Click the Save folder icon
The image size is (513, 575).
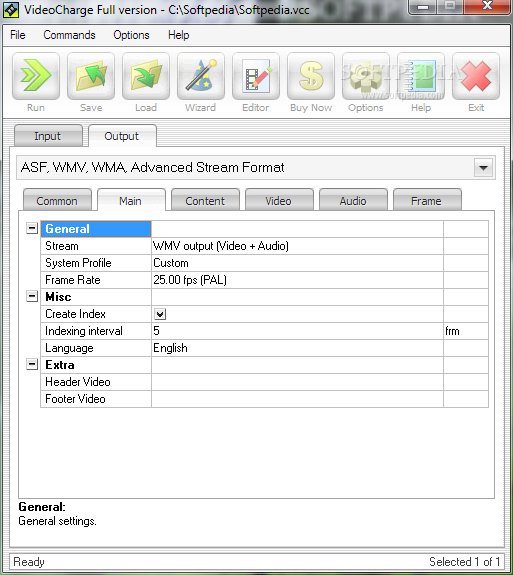click(x=91, y=76)
